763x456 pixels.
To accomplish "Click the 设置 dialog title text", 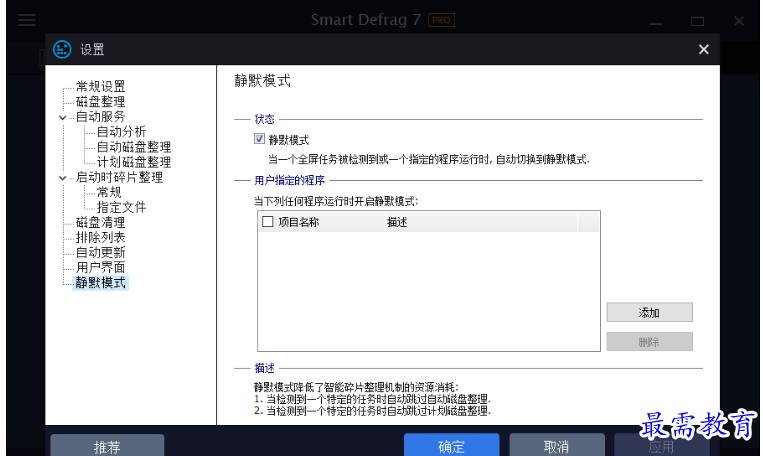I will pyautogui.click(x=92, y=49).
